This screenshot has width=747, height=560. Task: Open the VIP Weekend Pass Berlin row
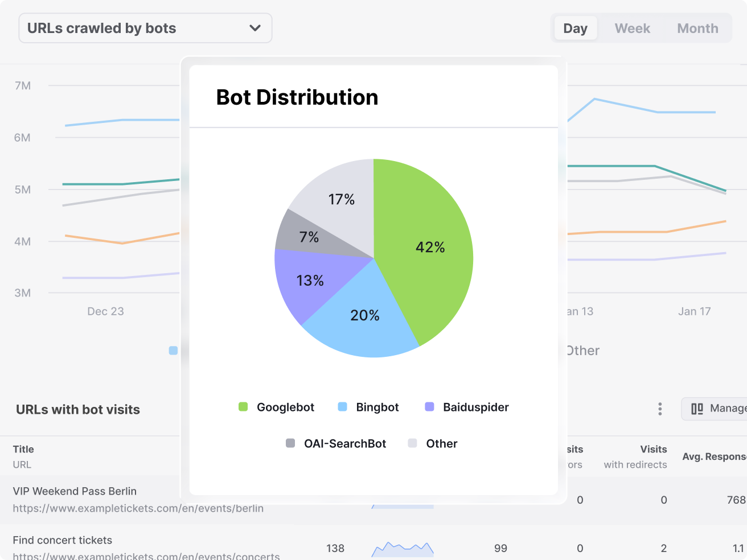point(75,491)
